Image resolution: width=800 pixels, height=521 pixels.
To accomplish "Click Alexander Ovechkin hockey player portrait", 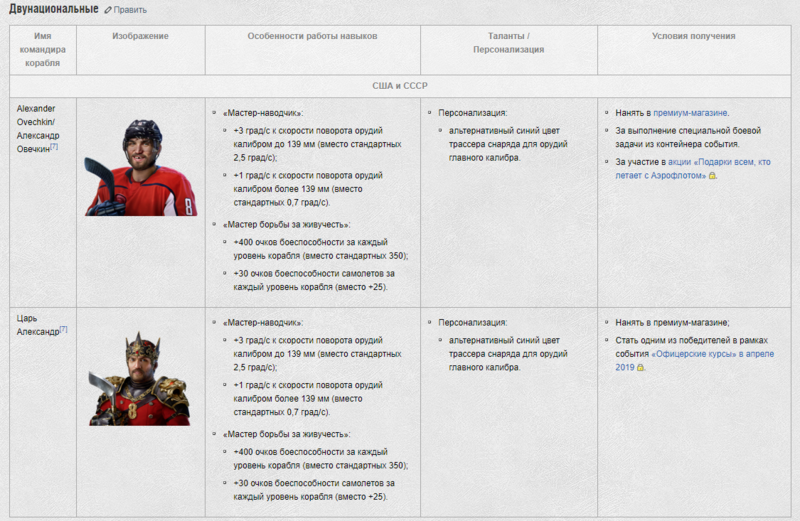I will (x=141, y=167).
